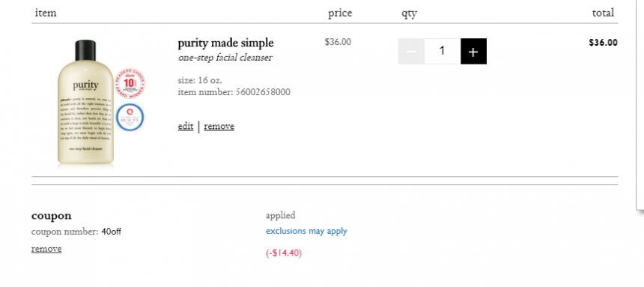Open the purity made simple product title
This screenshot has width=644, height=287.
point(225,43)
